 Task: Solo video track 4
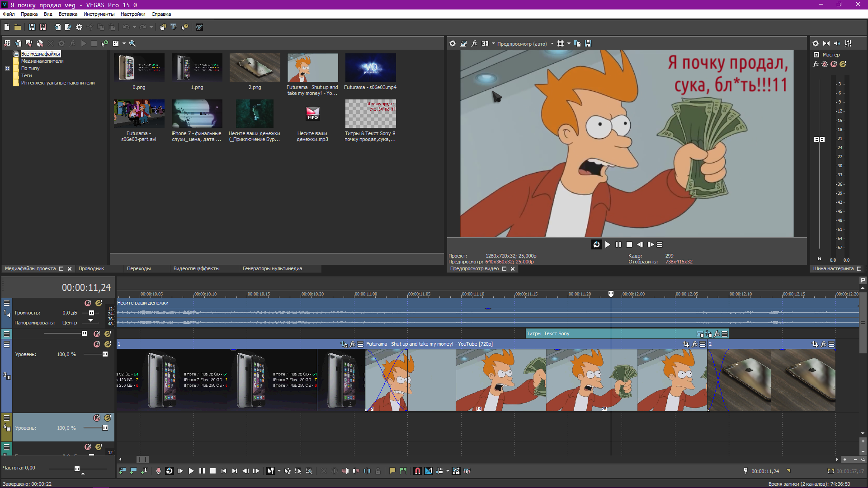(108, 418)
